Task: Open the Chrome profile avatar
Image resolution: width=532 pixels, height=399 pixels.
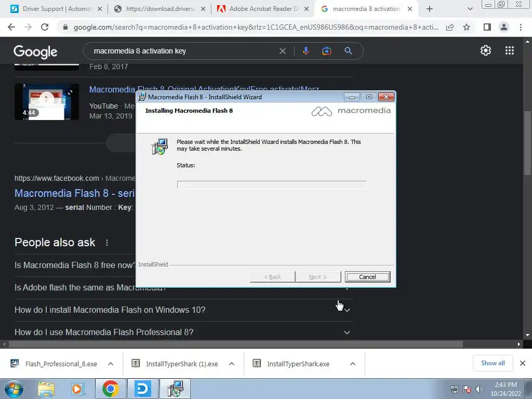Action: pos(504,27)
